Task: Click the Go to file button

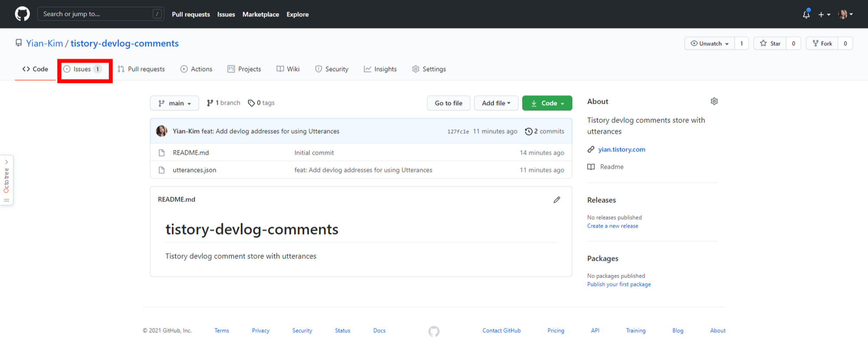Action: (x=448, y=103)
